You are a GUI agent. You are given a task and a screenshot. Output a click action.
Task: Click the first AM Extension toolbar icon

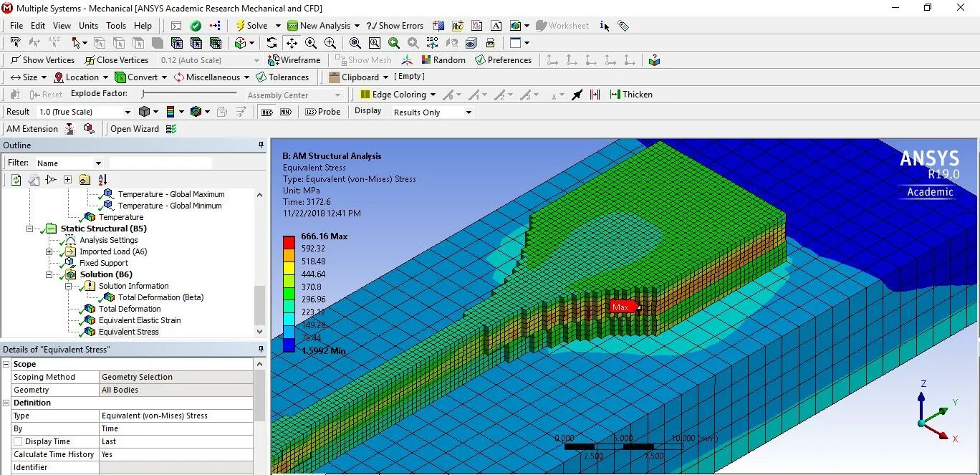(69, 129)
